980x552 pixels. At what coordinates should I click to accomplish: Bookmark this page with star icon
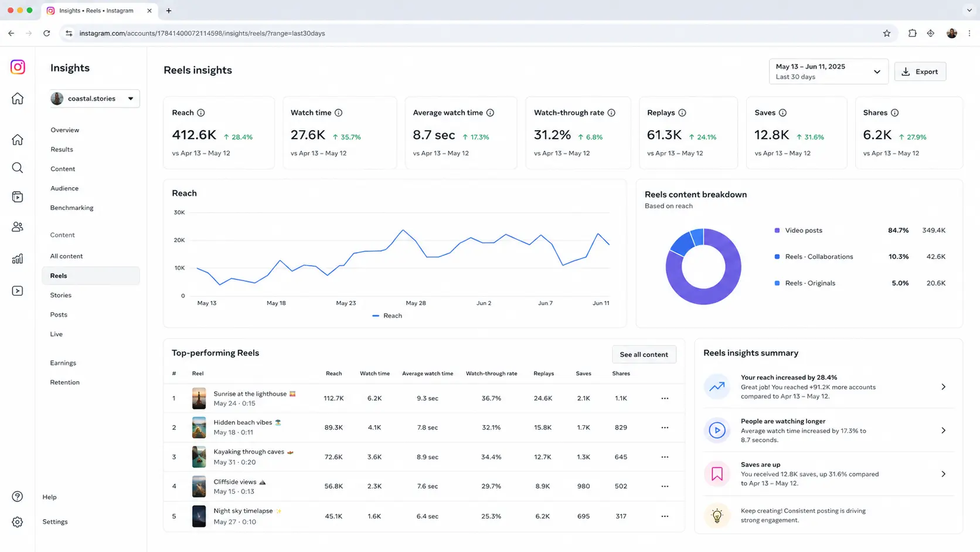point(887,33)
